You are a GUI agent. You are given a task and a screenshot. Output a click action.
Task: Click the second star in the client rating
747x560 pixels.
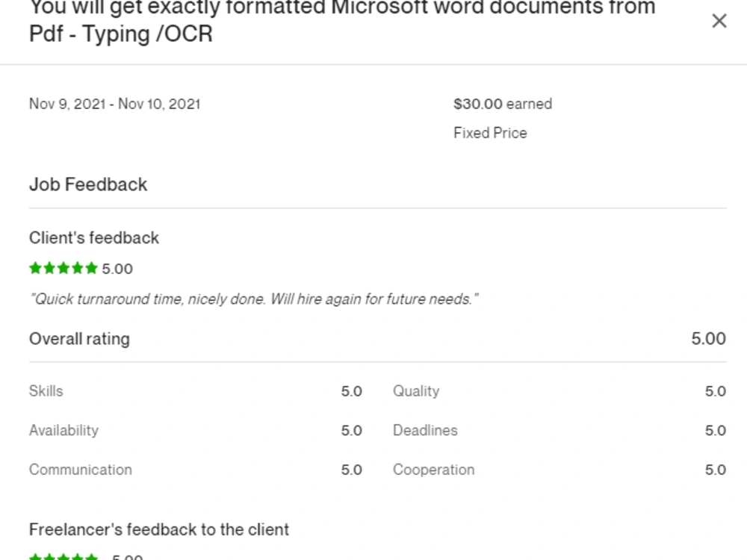(x=49, y=268)
